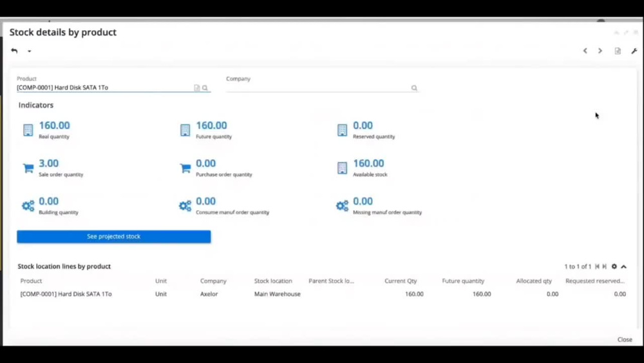Sort by the Company column header
Viewport: 644px width, 363px height.
[213, 280]
